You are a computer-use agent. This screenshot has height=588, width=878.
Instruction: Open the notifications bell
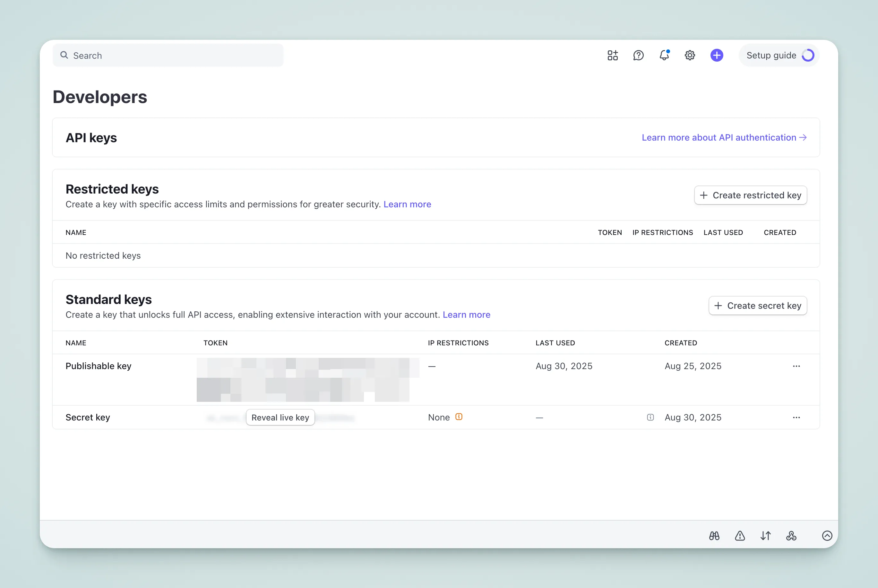[x=664, y=55]
